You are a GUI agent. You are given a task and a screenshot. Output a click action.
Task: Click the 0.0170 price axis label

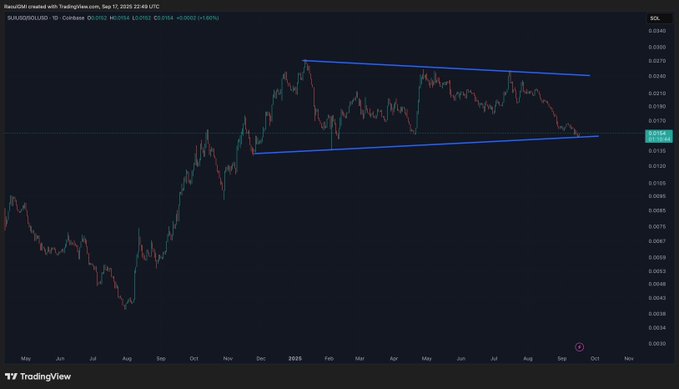pyautogui.click(x=656, y=121)
